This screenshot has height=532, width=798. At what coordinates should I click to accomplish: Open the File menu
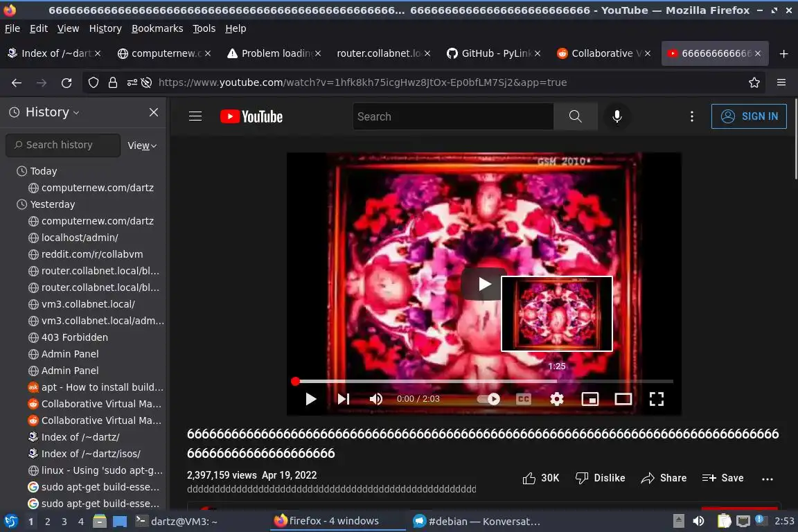pyautogui.click(x=12, y=28)
